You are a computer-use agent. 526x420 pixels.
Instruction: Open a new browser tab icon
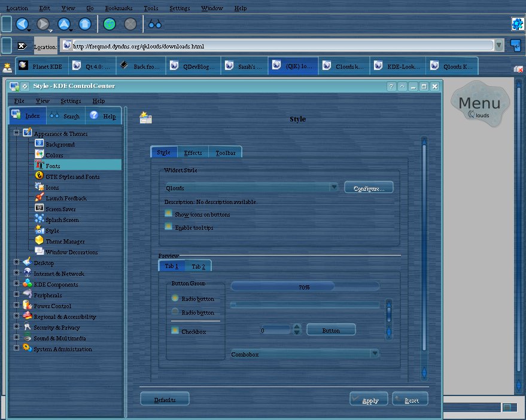tap(7, 68)
